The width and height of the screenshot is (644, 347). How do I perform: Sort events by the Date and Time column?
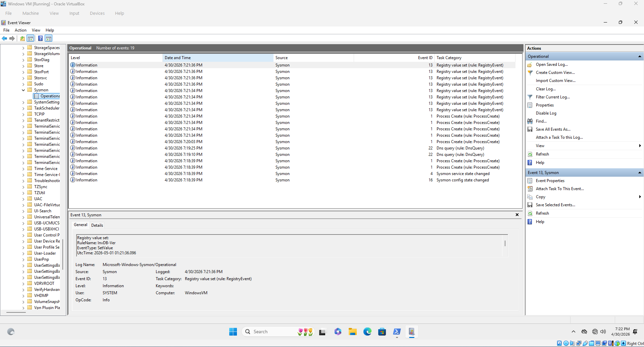pyautogui.click(x=218, y=58)
